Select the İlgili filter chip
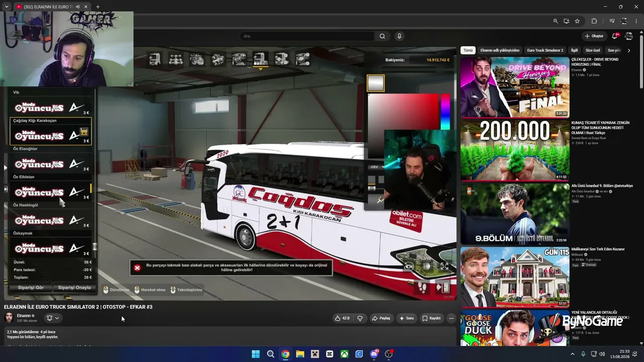The width and height of the screenshot is (644, 362). [x=574, y=50]
